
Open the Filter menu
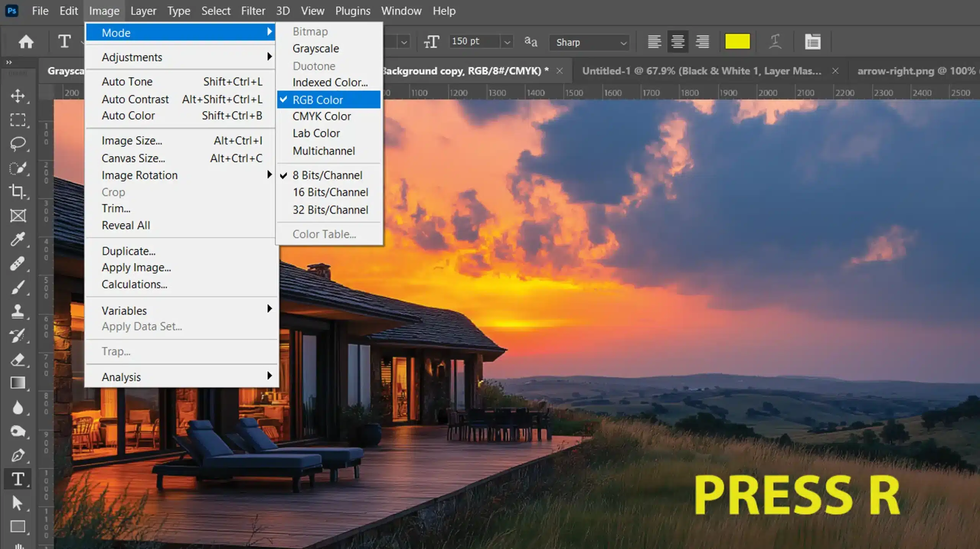point(253,11)
